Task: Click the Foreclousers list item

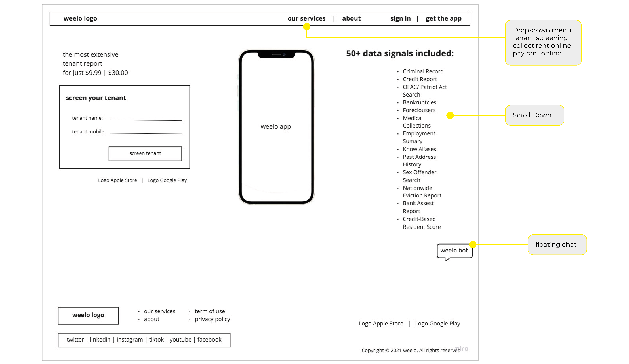Action: pos(419,110)
